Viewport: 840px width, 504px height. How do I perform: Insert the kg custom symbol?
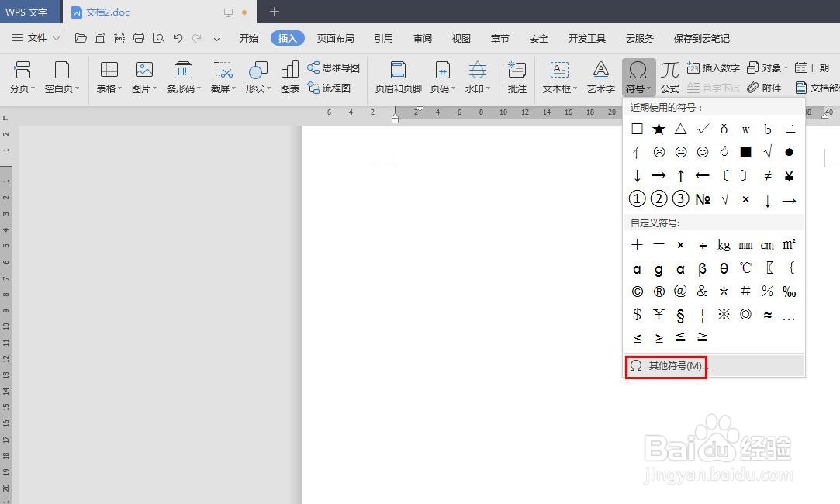724,245
